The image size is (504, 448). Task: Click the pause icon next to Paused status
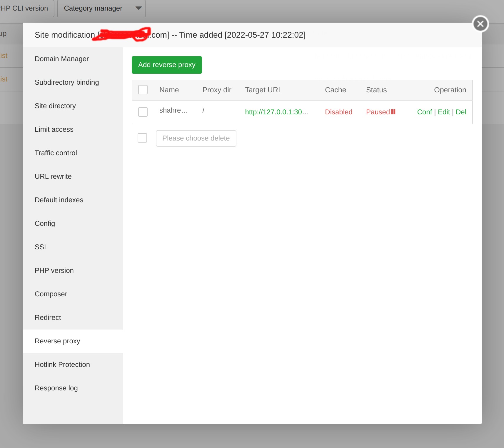(x=393, y=112)
